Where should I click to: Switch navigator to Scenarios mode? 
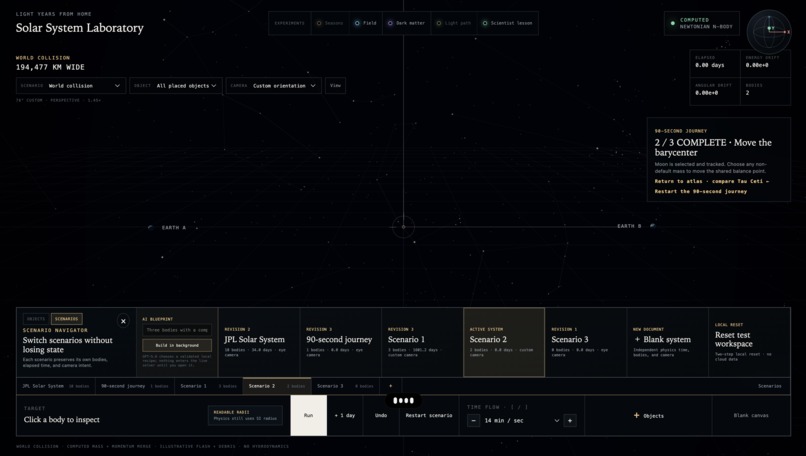pos(67,319)
